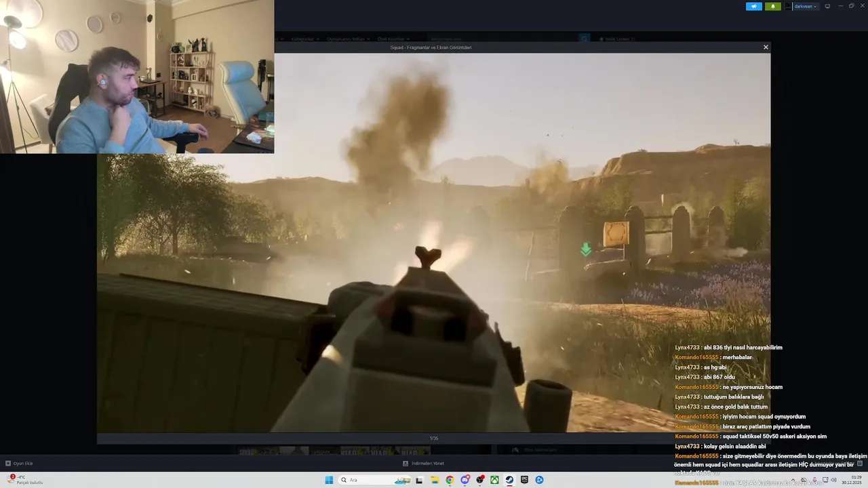Image resolution: width=868 pixels, height=488 pixels.
Task: Expand the dimmed Özel Kısımlar menu
Action: click(393, 39)
